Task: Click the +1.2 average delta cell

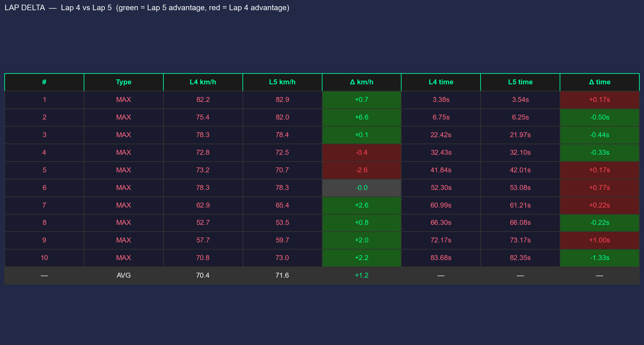Action: 361,276
